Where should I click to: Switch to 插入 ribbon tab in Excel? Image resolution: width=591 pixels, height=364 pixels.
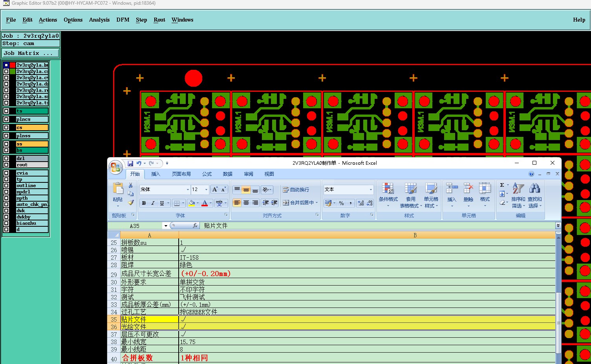coord(156,174)
